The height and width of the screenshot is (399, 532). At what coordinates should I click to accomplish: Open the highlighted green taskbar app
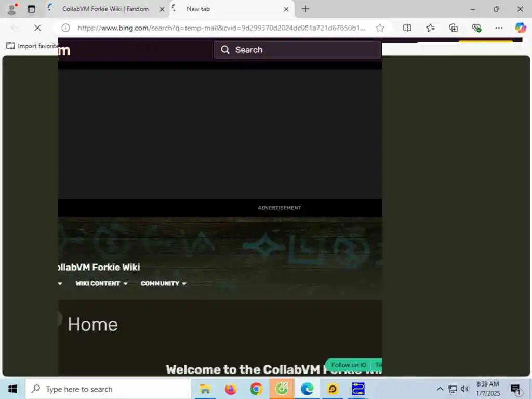click(282, 389)
